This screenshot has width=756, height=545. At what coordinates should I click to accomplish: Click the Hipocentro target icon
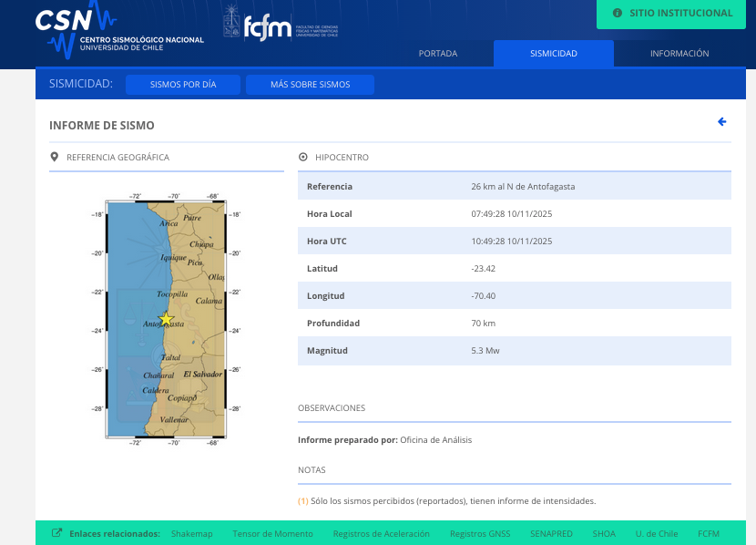coord(303,157)
